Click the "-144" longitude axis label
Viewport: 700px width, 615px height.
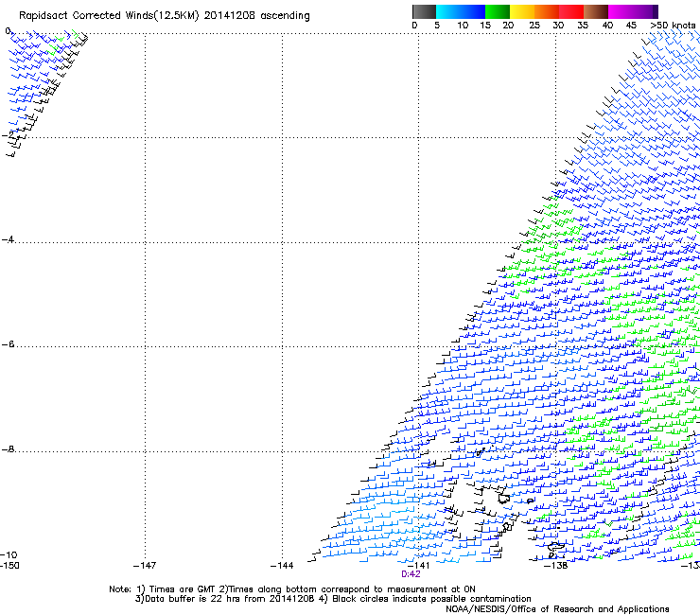pyautogui.click(x=282, y=566)
